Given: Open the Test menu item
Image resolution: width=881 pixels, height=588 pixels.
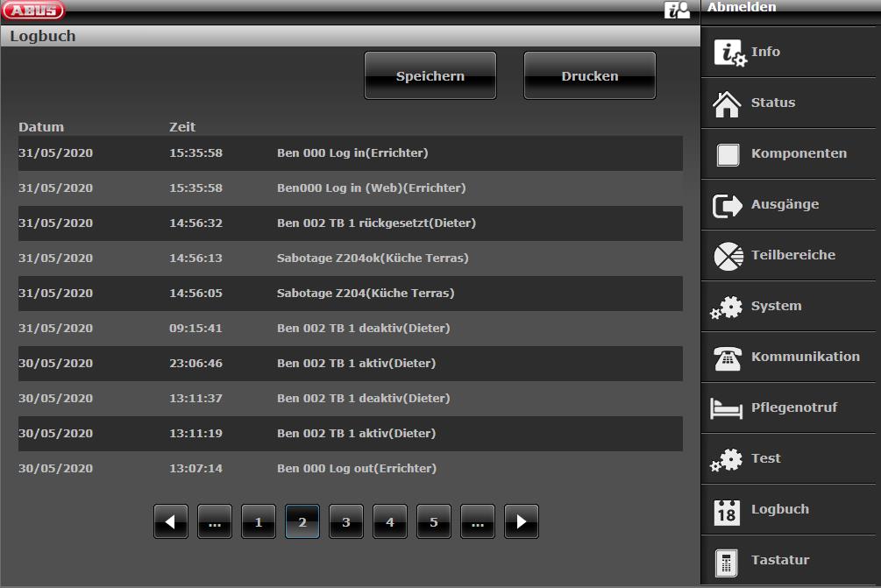Looking at the screenshot, I should pos(765,458).
